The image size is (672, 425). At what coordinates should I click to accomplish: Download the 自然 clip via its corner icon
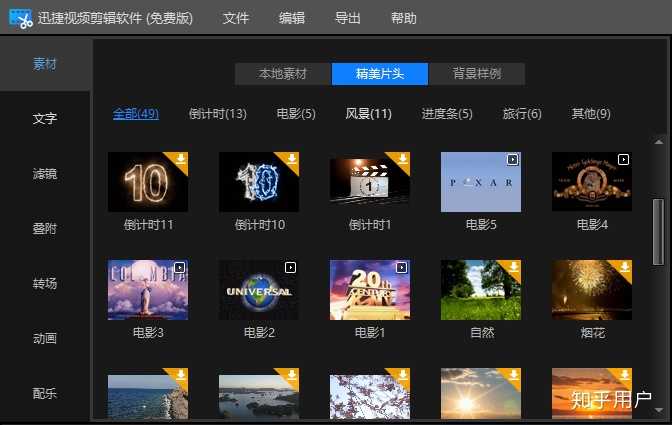point(513,267)
